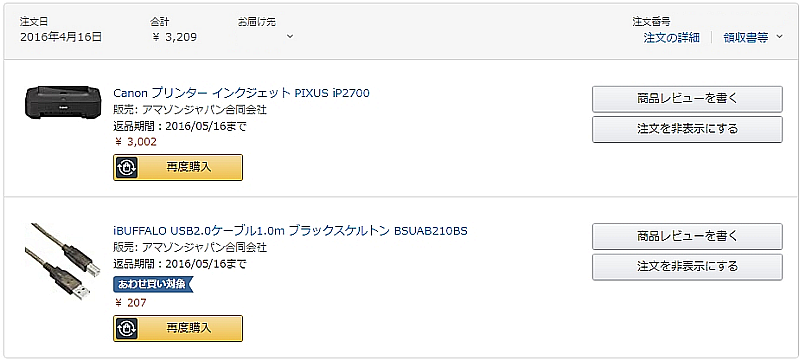Image resolution: width=800 pixels, height=361 pixels.
Task: Write a review for the Canon printer
Action: [x=687, y=99]
